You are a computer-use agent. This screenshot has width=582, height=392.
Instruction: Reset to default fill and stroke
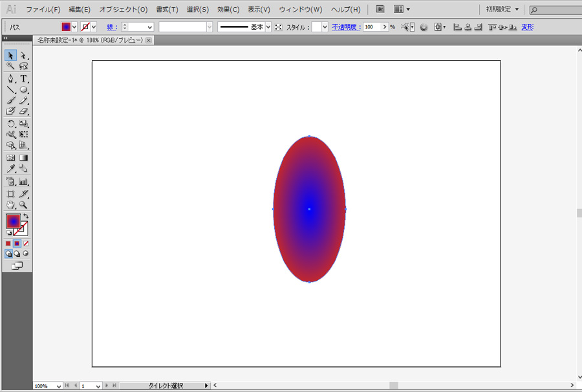tap(9, 233)
